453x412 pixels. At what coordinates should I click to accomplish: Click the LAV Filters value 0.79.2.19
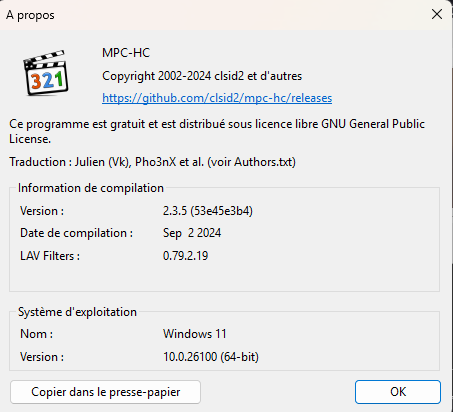[x=185, y=256]
